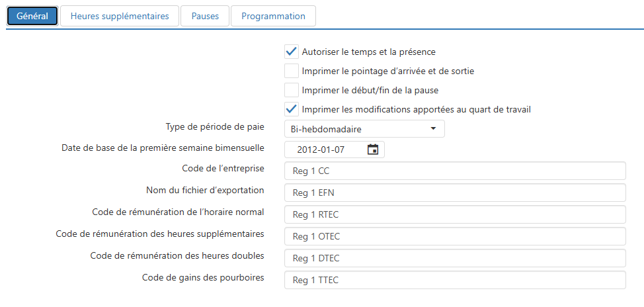Click the Reg 1 DTEC double hours field

(x=455, y=258)
